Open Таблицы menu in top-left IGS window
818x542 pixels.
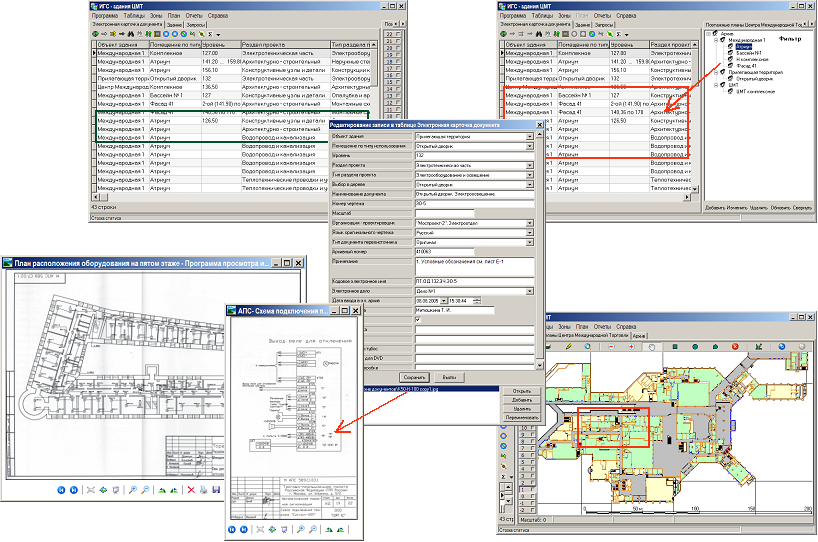tap(134, 16)
